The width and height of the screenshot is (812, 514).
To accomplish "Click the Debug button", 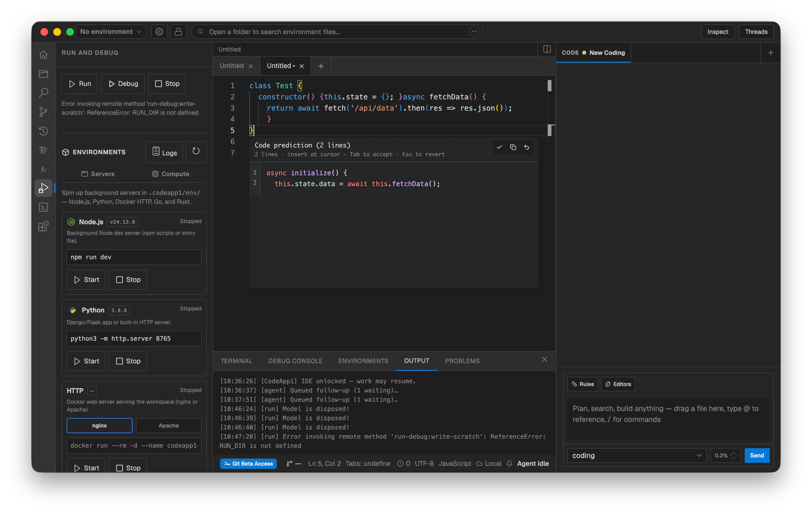I will click(x=123, y=83).
